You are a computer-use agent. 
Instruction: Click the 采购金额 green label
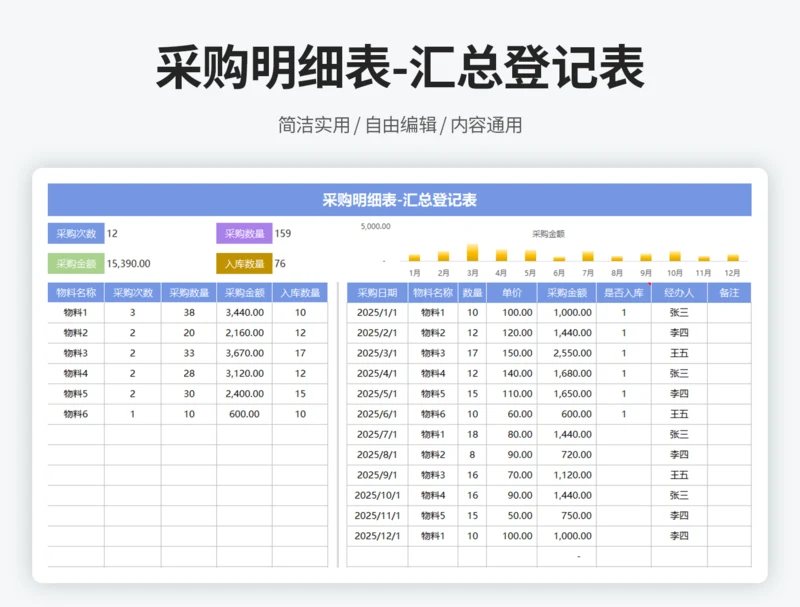point(76,264)
